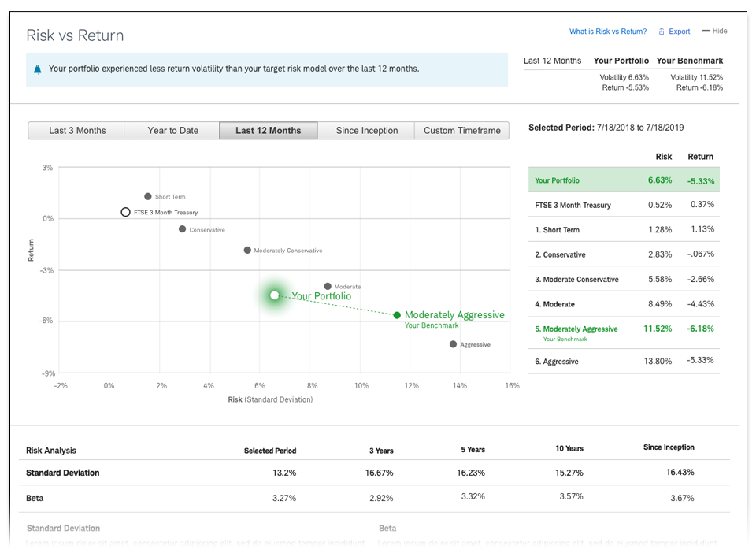Select the Last 12 Months tab

click(x=268, y=131)
